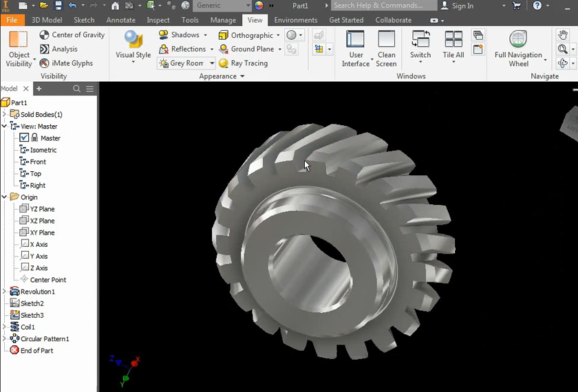Open the Inspect ribbon tab
This screenshot has height=392, width=578.
pos(158,20)
